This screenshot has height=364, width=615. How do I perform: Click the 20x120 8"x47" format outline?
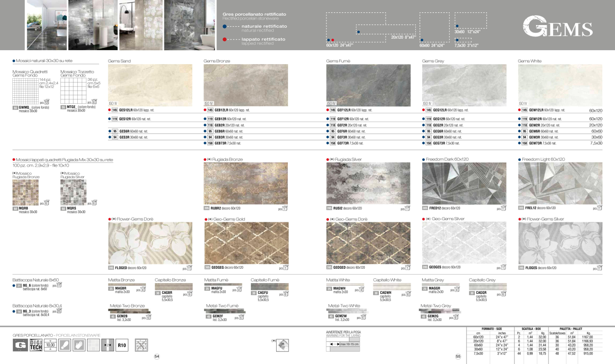point(386,29)
